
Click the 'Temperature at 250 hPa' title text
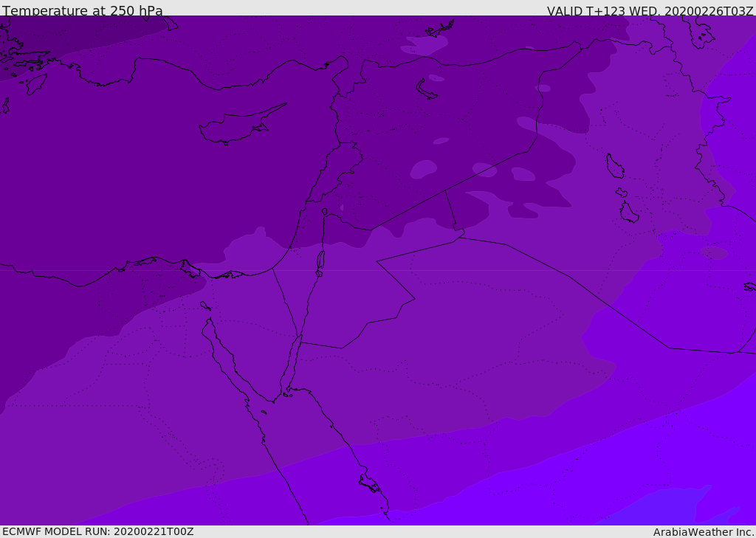tap(83, 10)
